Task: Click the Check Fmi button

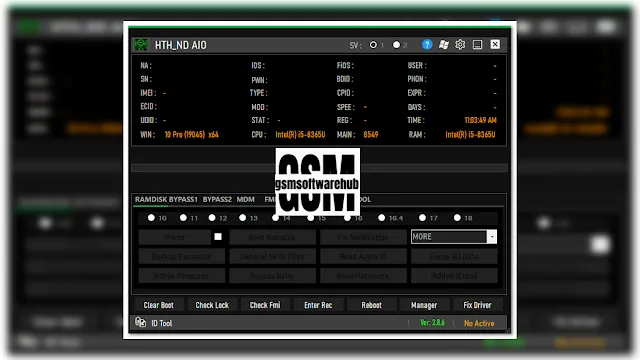Action: pyautogui.click(x=265, y=305)
